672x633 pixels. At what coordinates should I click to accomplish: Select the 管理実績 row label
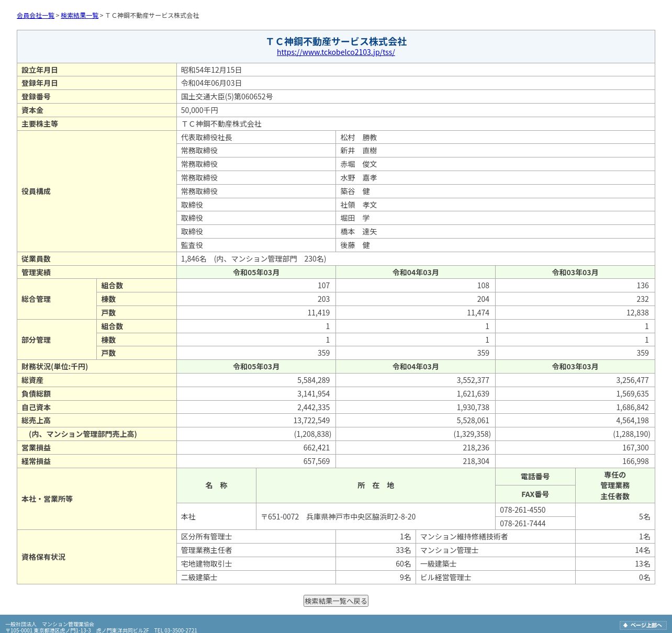click(x=36, y=273)
